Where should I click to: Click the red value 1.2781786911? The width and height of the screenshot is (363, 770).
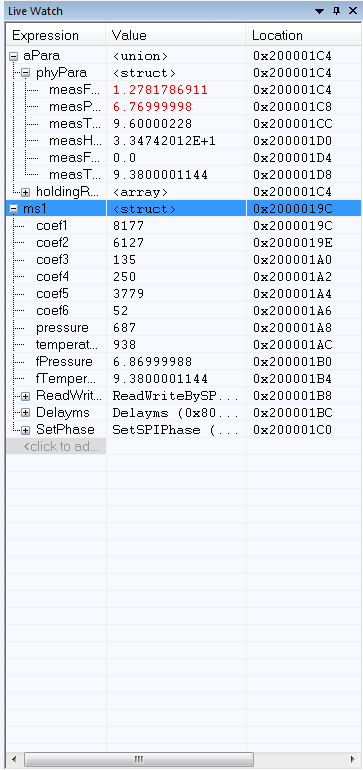click(160, 90)
